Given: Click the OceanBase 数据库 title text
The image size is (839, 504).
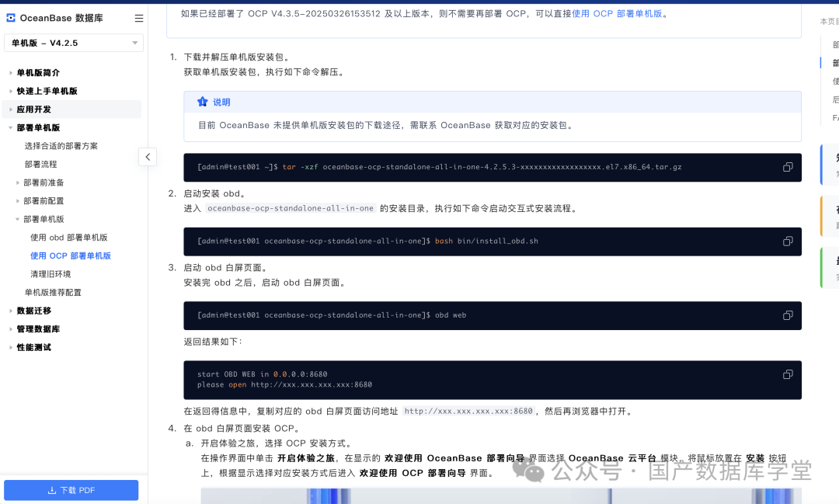Looking at the screenshot, I should click(61, 18).
